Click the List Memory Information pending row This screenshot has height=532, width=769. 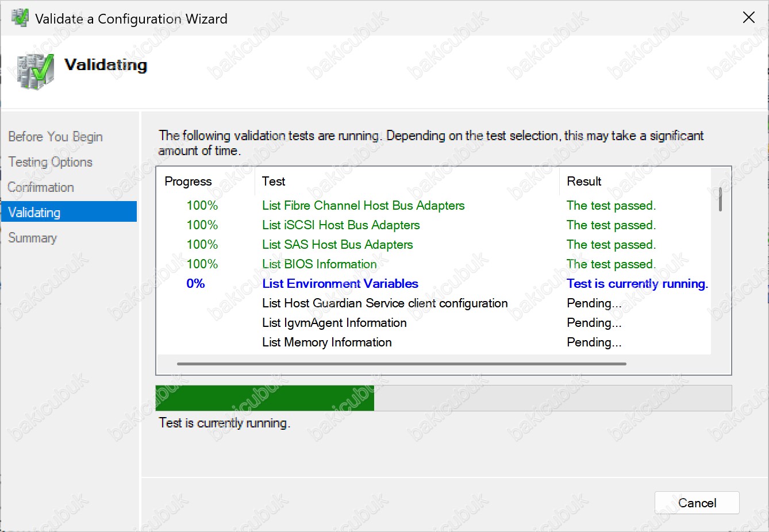tap(326, 342)
